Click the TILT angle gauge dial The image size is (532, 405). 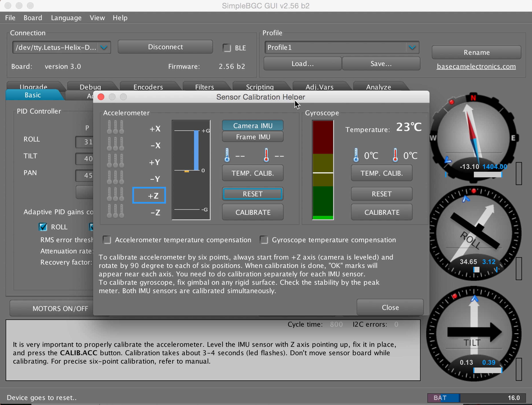[x=474, y=333]
